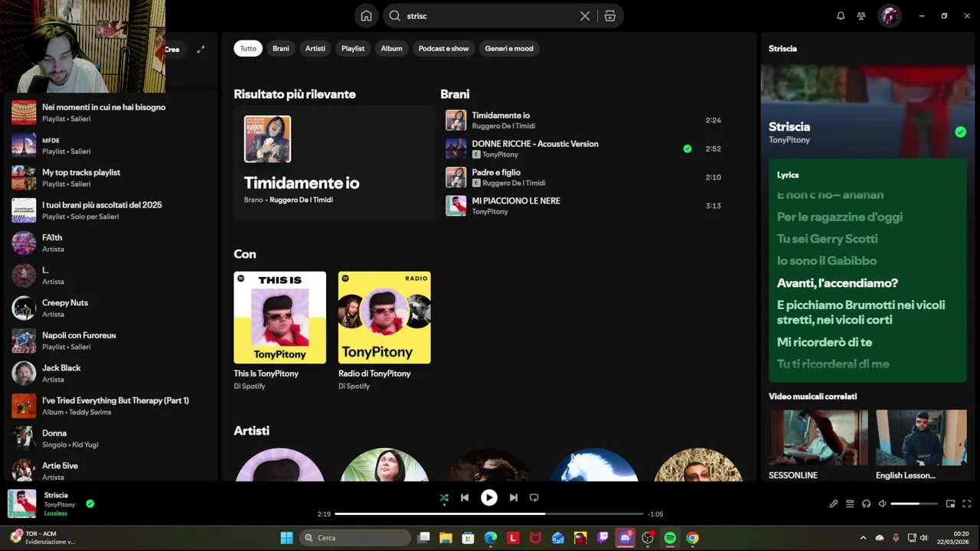Open the top result Timidamente io card
The height and width of the screenshot is (551, 980).
(334, 163)
